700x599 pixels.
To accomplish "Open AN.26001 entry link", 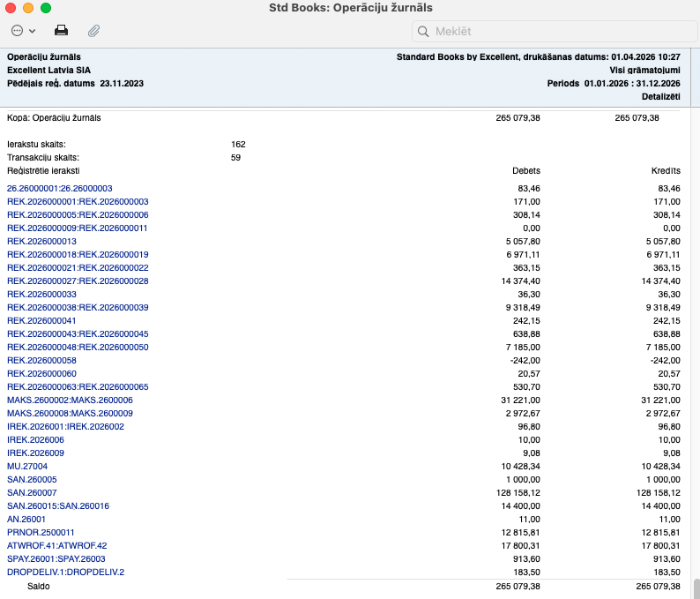I will pyautogui.click(x=26, y=520).
